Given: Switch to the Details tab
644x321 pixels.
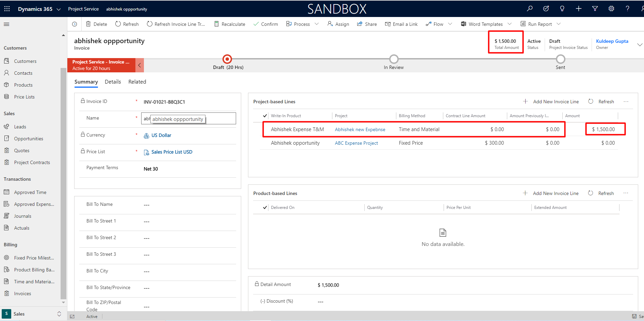Looking at the screenshot, I should coord(113,82).
